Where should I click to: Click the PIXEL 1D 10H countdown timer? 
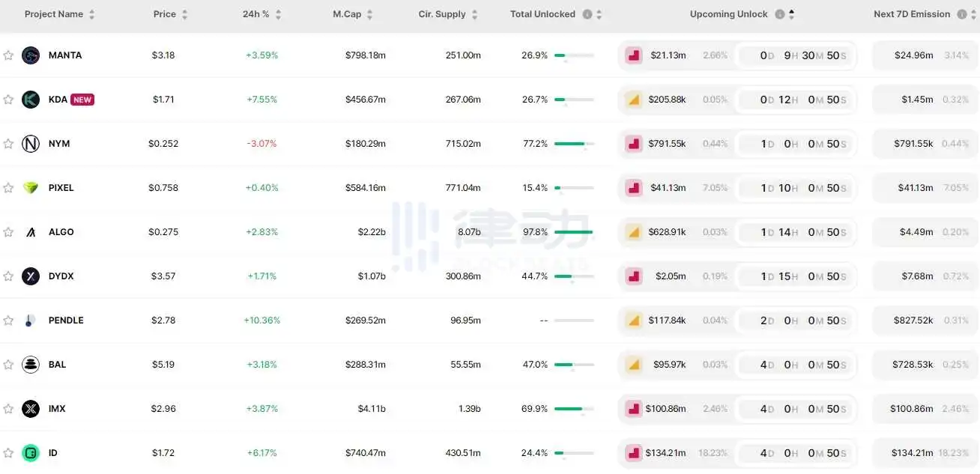pos(796,188)
